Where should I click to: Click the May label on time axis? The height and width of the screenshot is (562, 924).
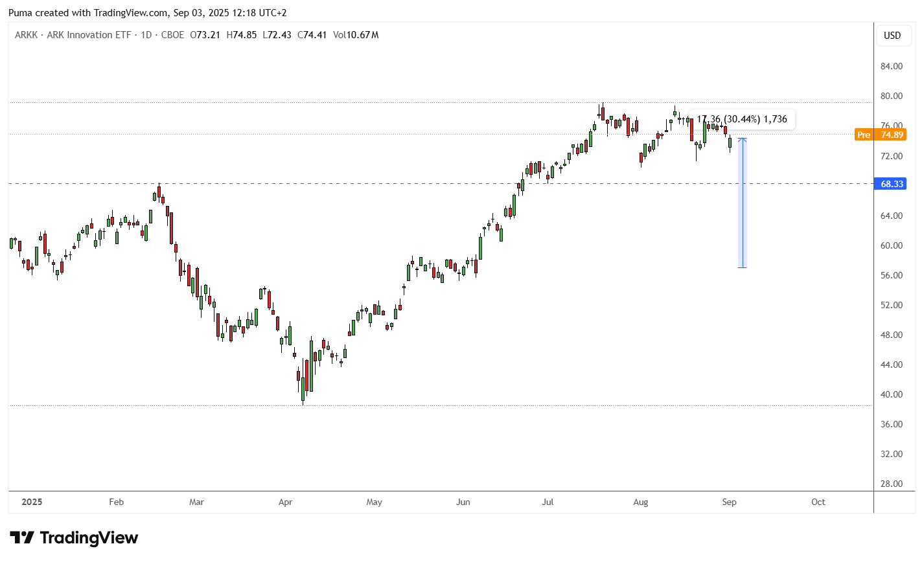pos(374,502)
